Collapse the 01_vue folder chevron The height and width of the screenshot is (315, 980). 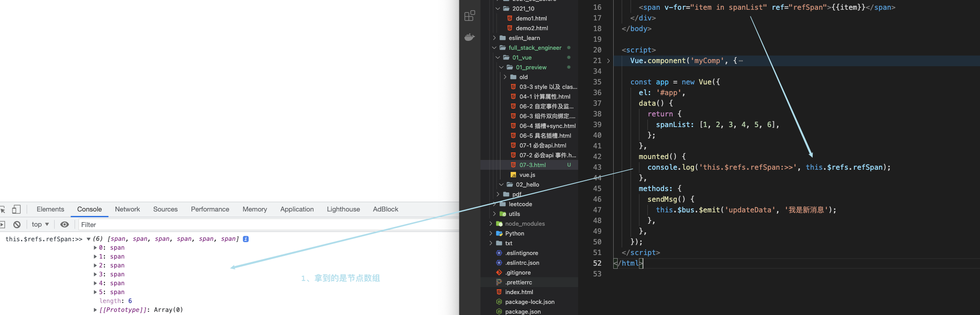click(498, 57)
